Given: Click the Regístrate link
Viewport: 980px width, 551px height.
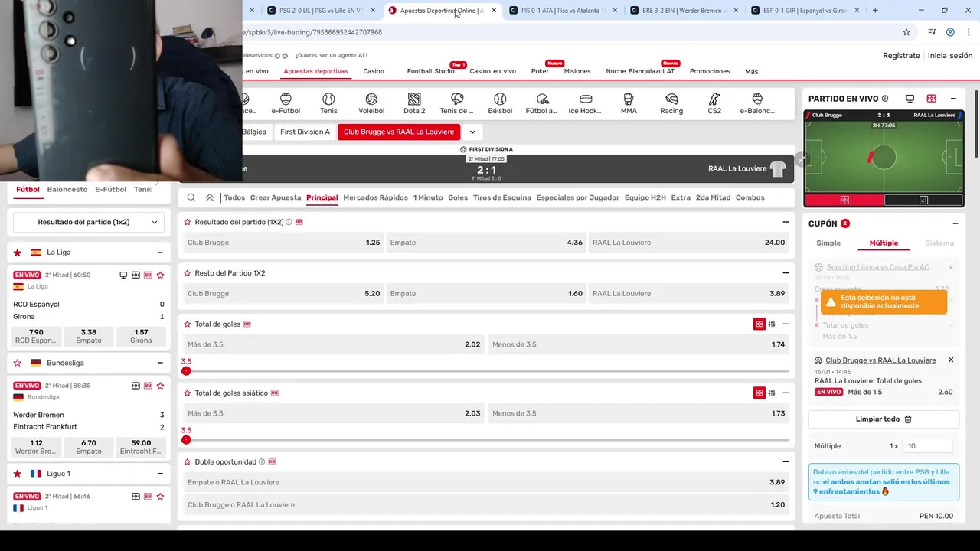Looking at the screenshot, I should 901,56.
